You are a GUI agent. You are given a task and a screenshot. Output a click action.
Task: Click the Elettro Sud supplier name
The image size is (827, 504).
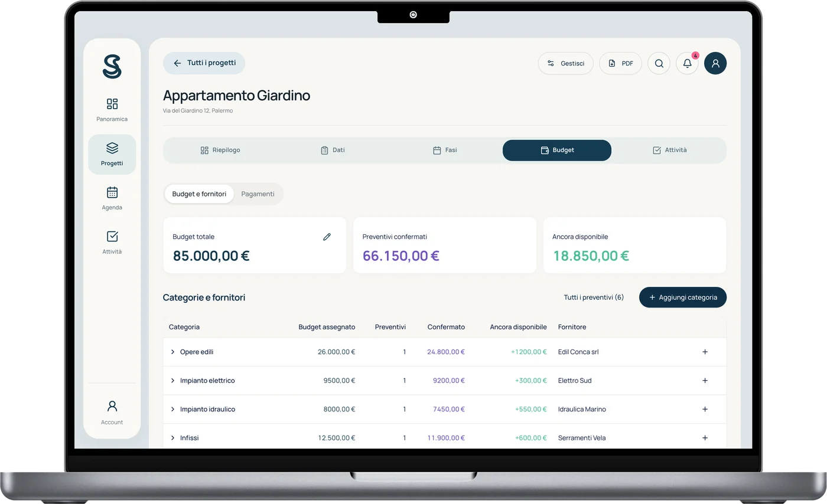[x=575, y=381]
